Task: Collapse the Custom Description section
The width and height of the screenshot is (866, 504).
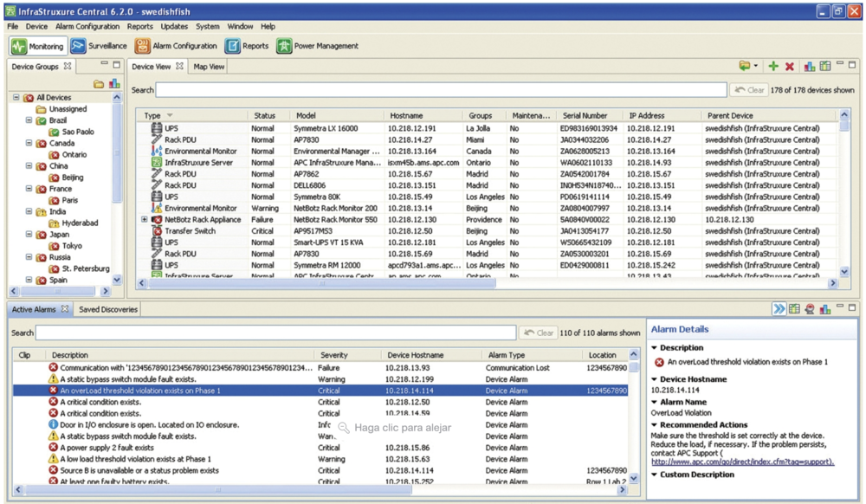Action: (x=655, y=475)
